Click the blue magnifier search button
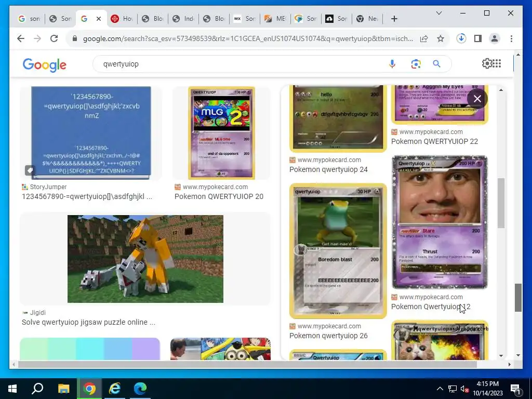Image resolution: width=532 pixels, height=399 pixels. [436, 64]
